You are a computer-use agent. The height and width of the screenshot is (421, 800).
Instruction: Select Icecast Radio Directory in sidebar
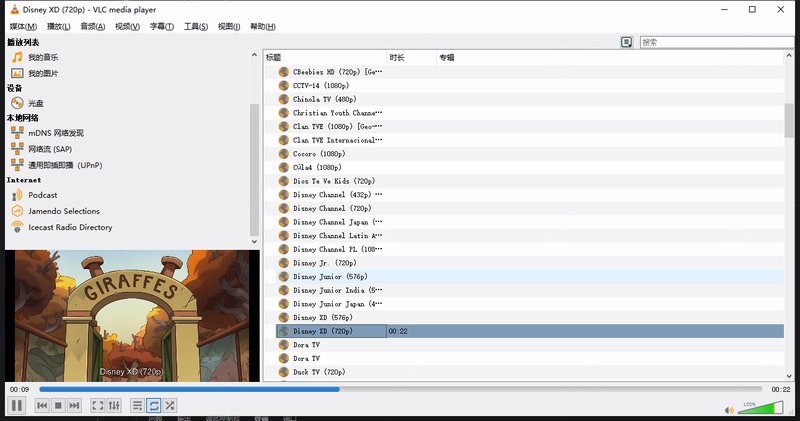[70, 227]
